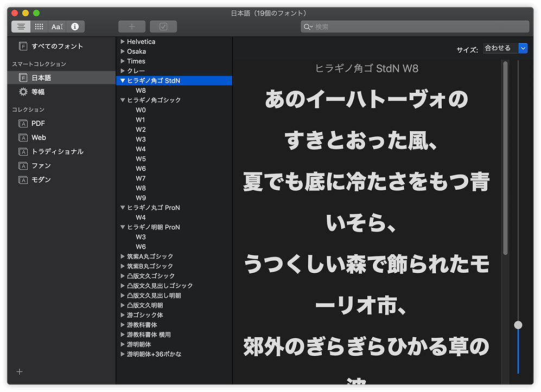Click the size field showing 合わせる
This screenshot has height=392, width=541.
point(501,48)
